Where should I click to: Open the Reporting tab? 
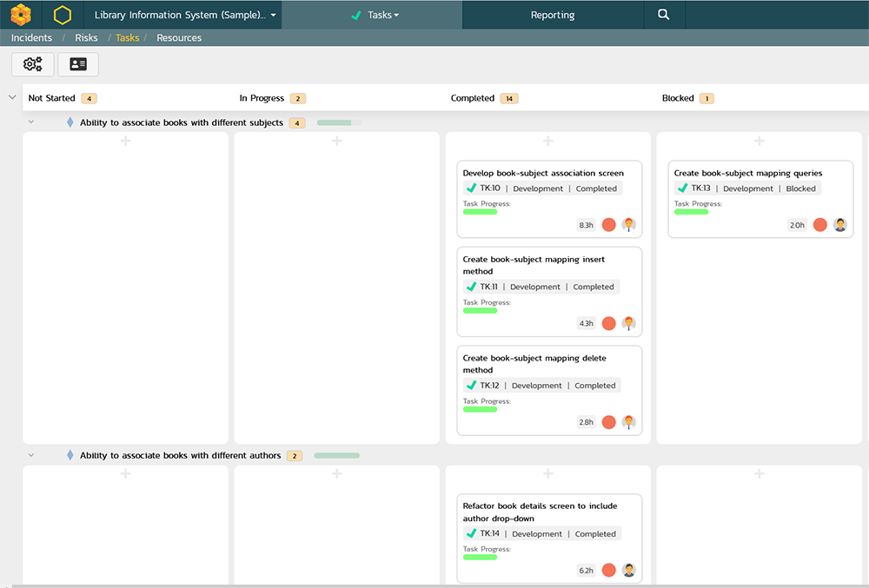pos(553,15)
